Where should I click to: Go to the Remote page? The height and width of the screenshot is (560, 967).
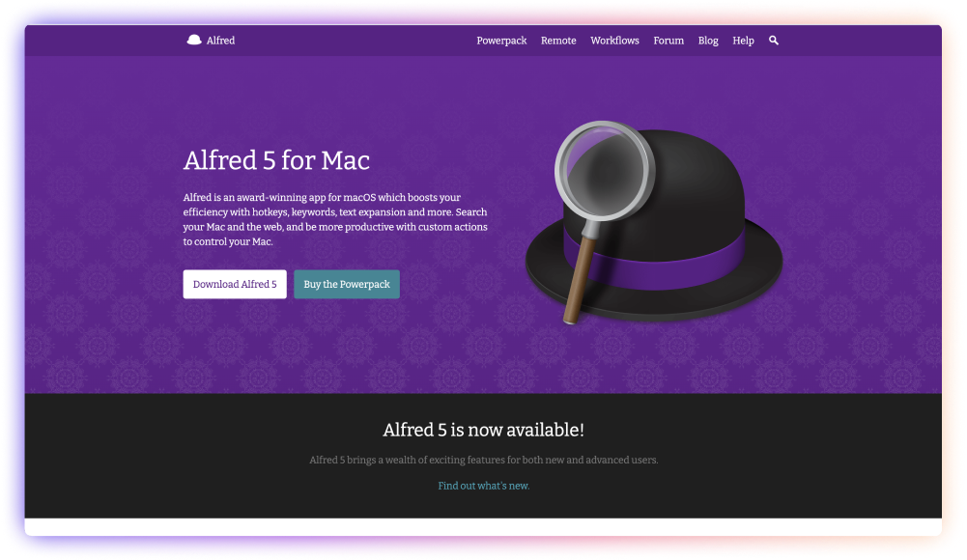click(x=558, y=41)
